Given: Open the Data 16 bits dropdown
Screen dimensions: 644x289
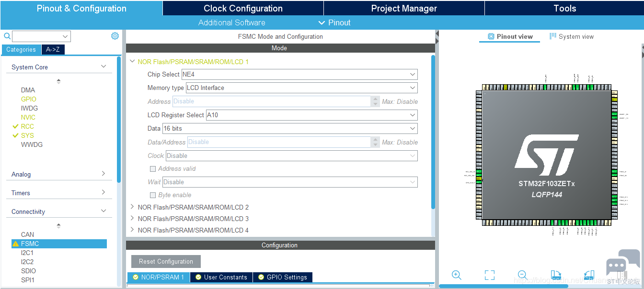Looking at the screenshot, I should (x=290, y=129).
